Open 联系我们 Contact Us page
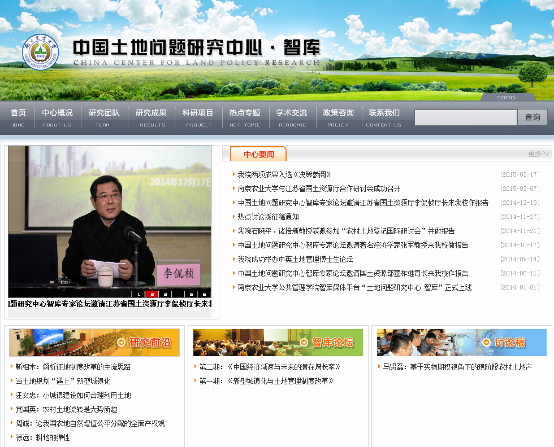554x447 pixels. point(384,117)
